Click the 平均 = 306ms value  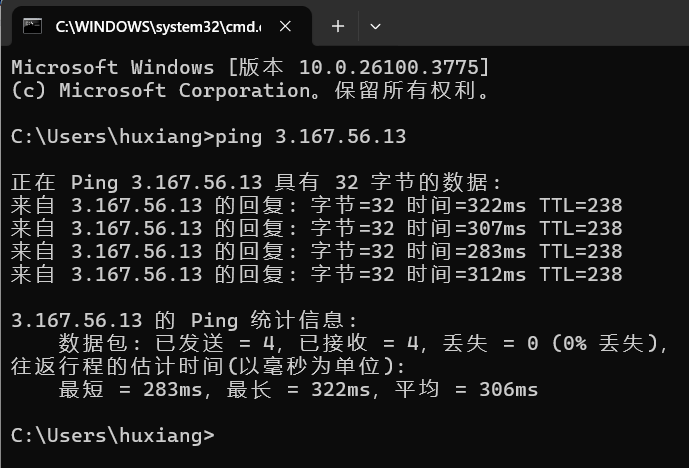[467, 389]
